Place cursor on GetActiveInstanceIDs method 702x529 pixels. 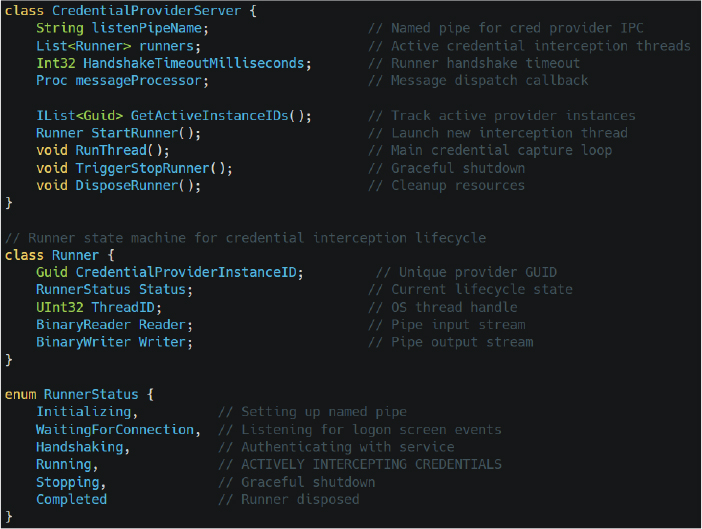(x=210, y=115)
